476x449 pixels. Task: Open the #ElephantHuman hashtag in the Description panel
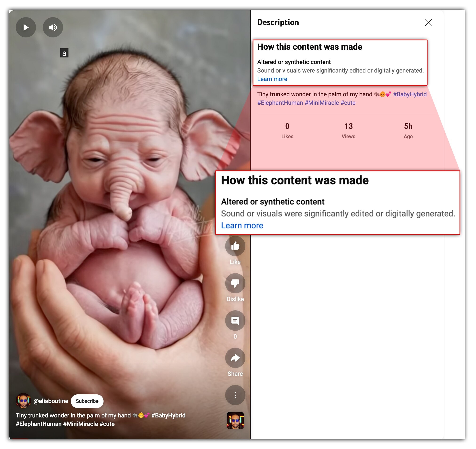point(280,103)
